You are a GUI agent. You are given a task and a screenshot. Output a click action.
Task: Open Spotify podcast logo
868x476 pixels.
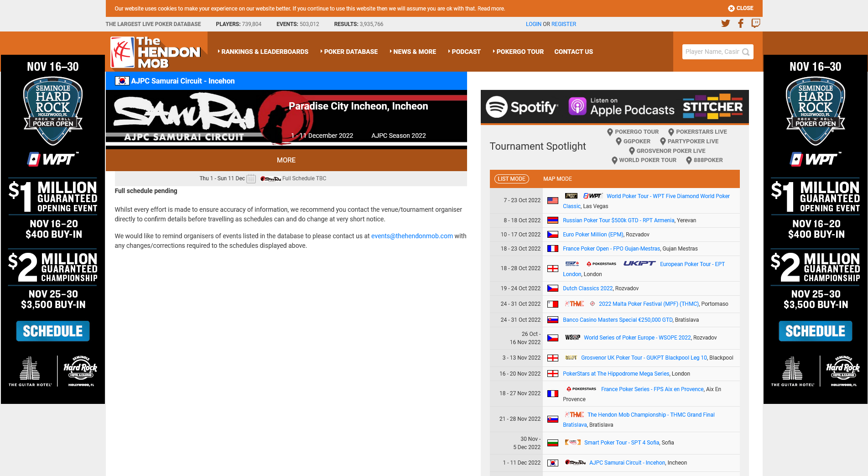[521, 107]
